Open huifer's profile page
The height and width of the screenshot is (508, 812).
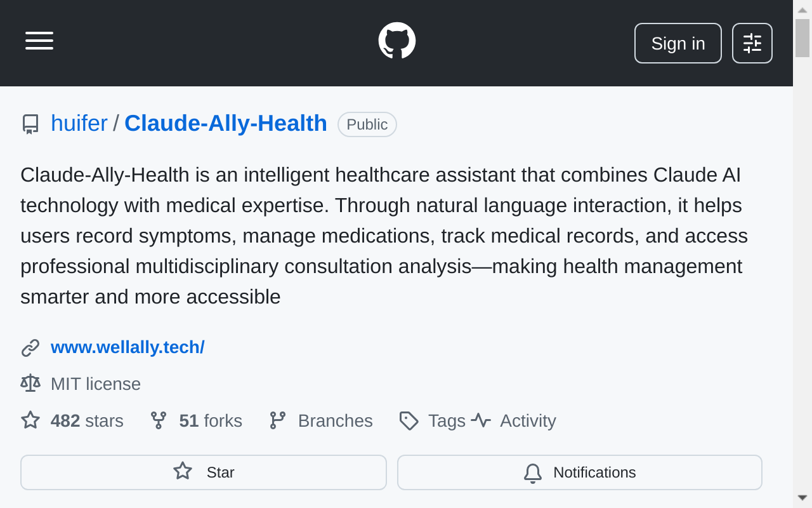tap(79, 123)
